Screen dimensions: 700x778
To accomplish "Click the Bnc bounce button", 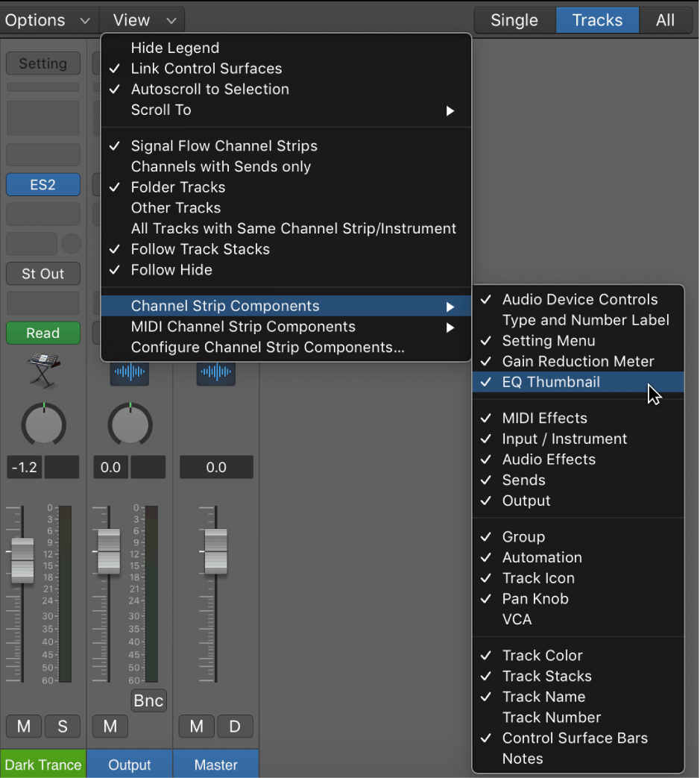I will pyautogui.click(x=149, y=700).
